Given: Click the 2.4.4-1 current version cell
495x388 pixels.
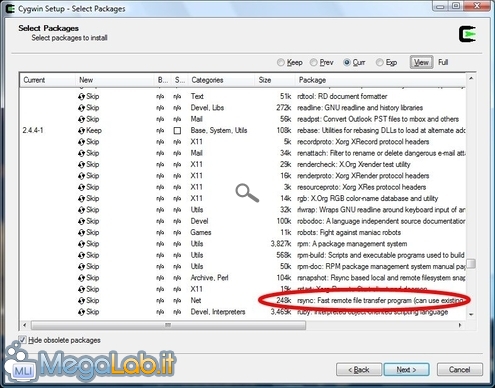Looking at the screenshot, I should (33, 131).
